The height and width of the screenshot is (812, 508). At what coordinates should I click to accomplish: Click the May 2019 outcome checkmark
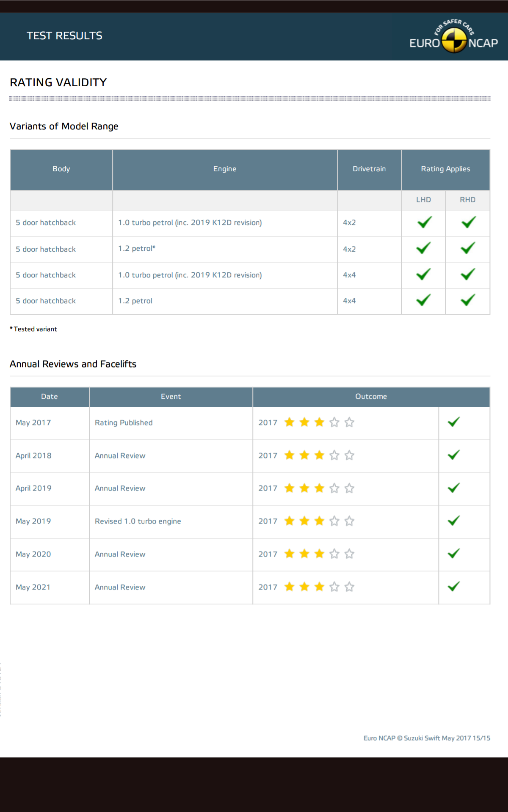[453, 521]
